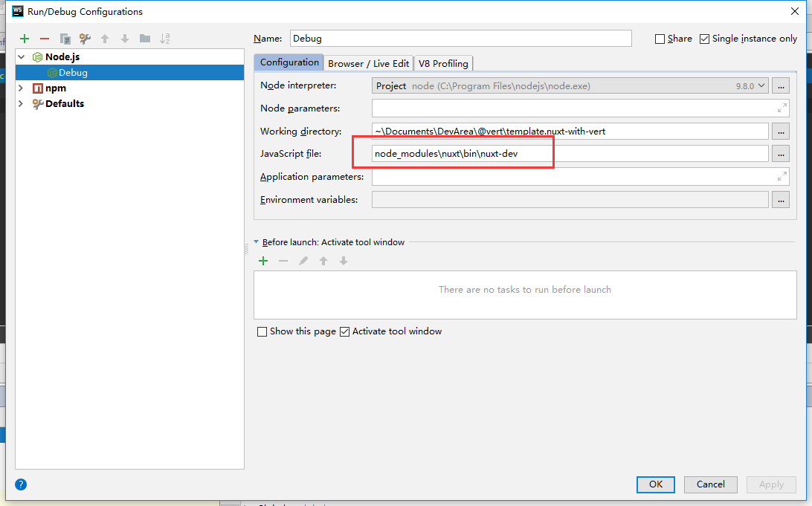Open configuration settings with wrench icon
The image size is (812, 506).
click(x=84, y=39)
